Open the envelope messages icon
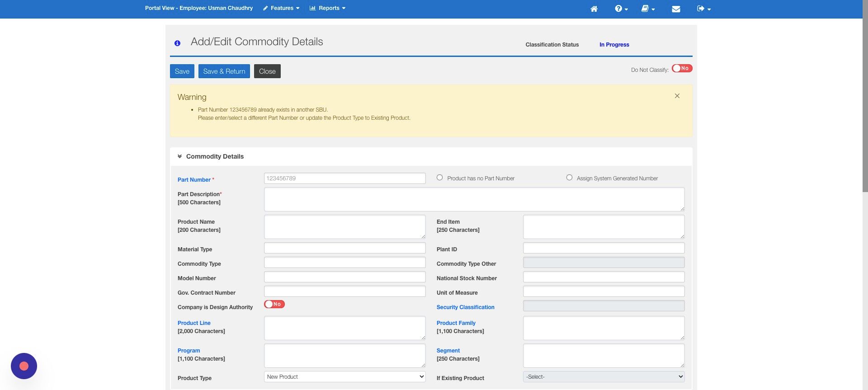This screenshot has height=390, width=868. (x=676, y=9)
